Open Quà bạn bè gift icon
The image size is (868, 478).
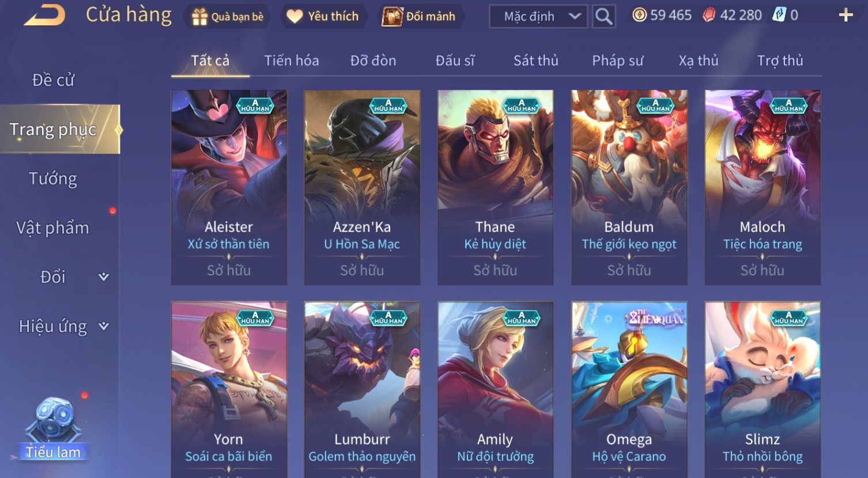pyautogui.click(x=199, y=17)
